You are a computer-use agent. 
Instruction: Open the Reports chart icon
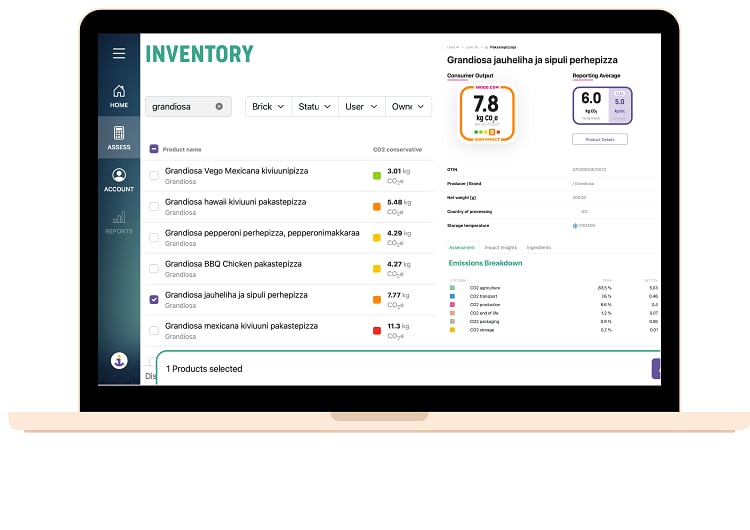pos(119,221)
